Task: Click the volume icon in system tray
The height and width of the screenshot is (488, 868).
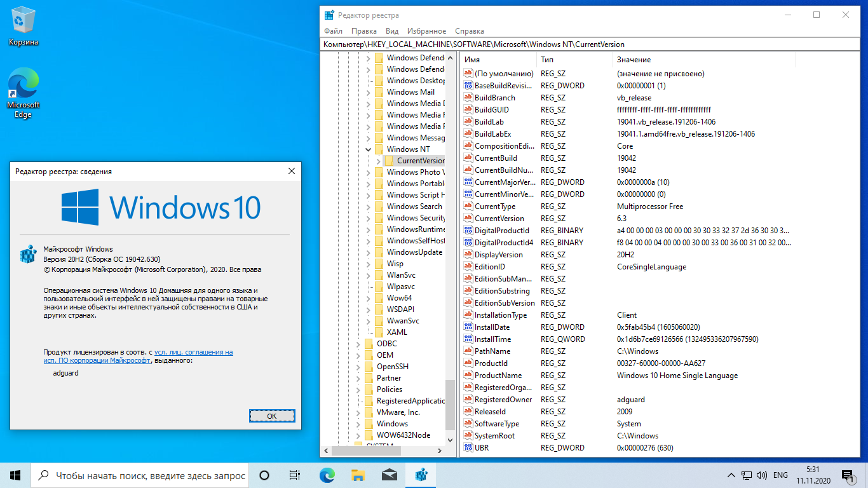Action: [762, 475]
